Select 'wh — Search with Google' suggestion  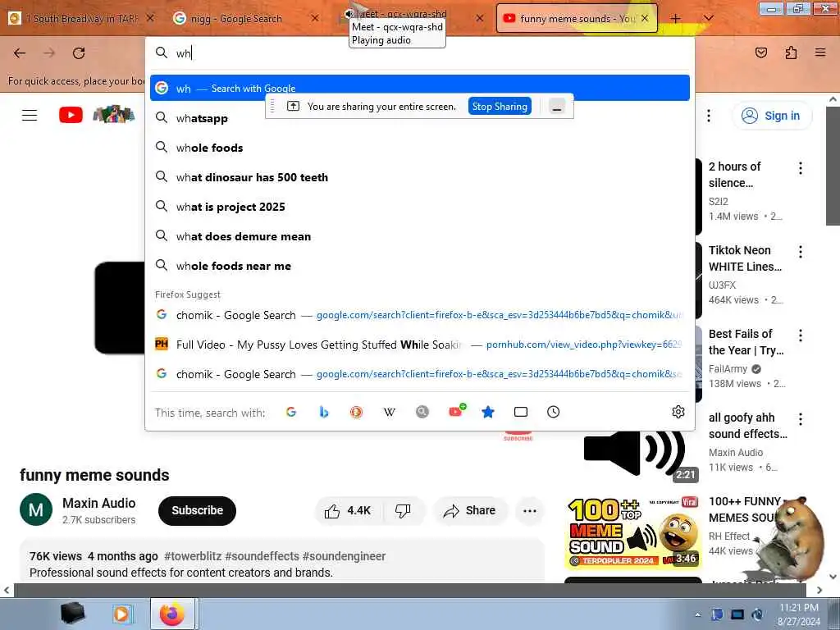pyautogui.click(x=420, y=88)
